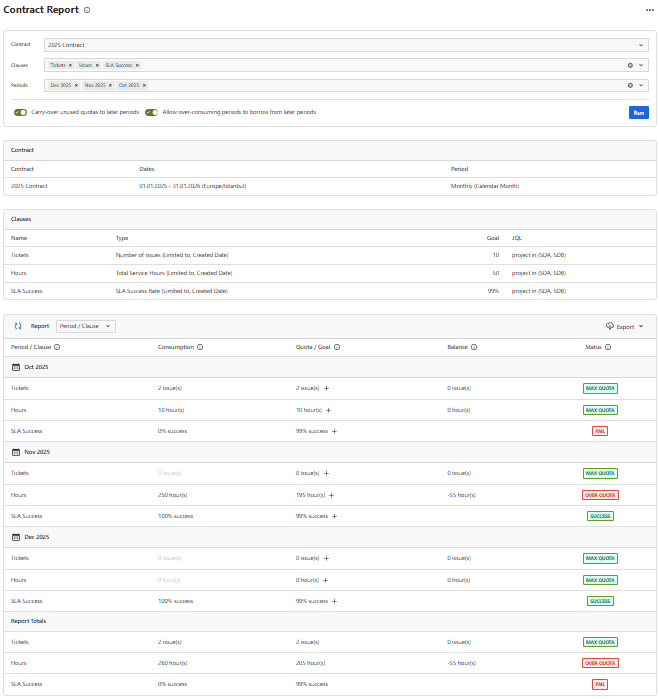Toggle carry-over unused quotas to later periods
Image resolution: width=659 pixels, height=699 pixels.
click(20, 112)
